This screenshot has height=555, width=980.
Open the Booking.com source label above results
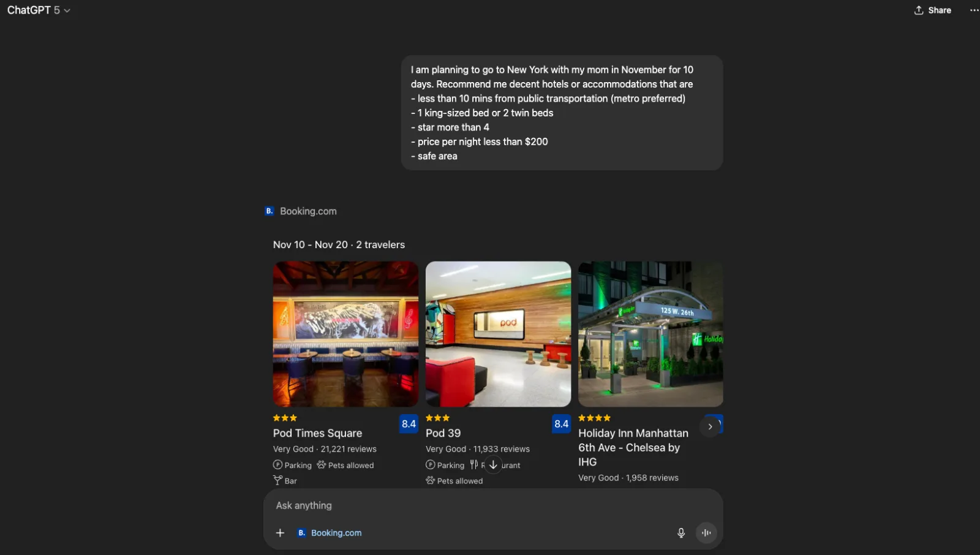pos(301,211)
